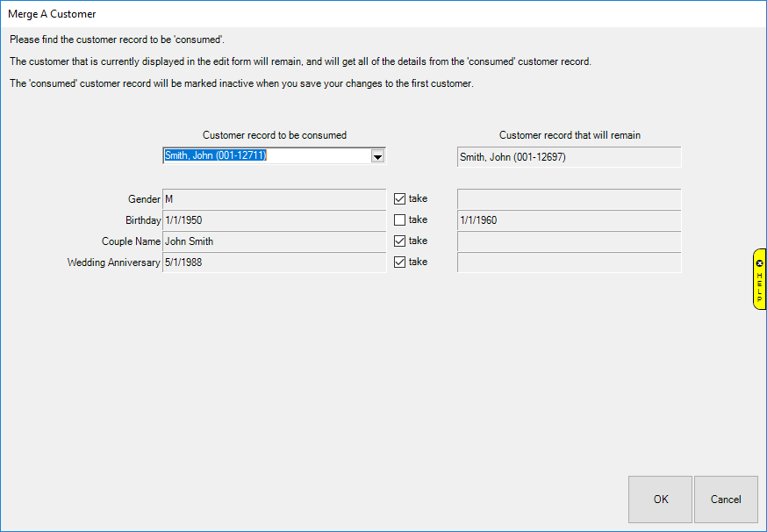Click the empty remaining Gender field
Image resolution: width=767 pixels, height=532 pixels.
pos(569,199)
